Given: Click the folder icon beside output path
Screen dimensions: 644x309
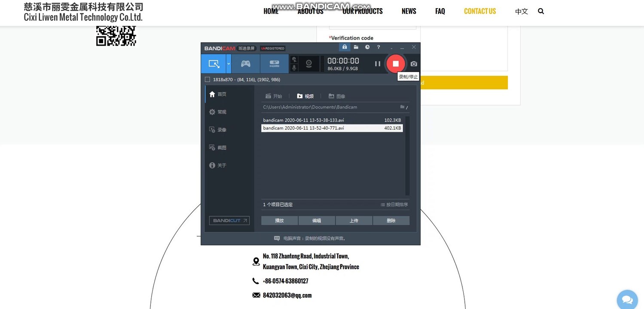Looking at the screenshot, I should (403, 107).
